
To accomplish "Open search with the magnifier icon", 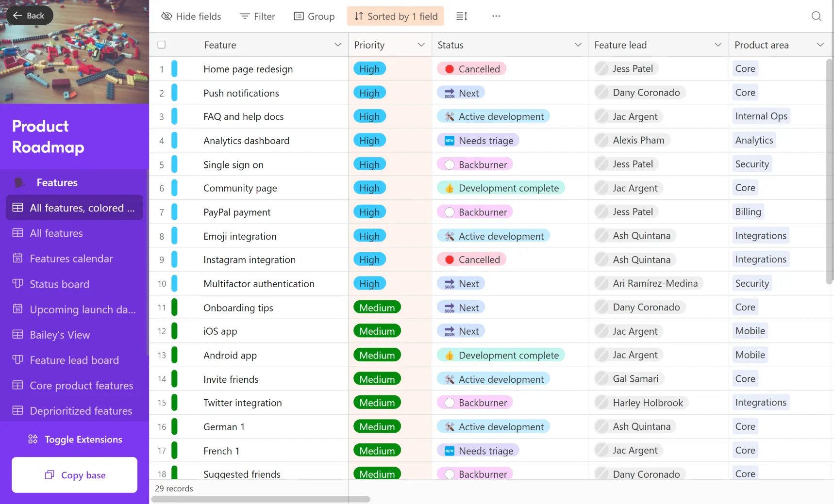I will coord(816,16).
